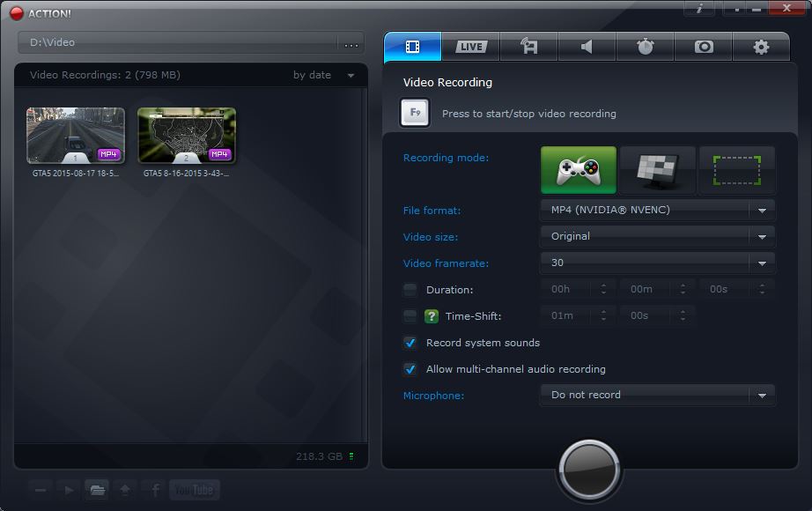
Task: Adjust the Duration minutes stepper
Action: pos(683,289)
